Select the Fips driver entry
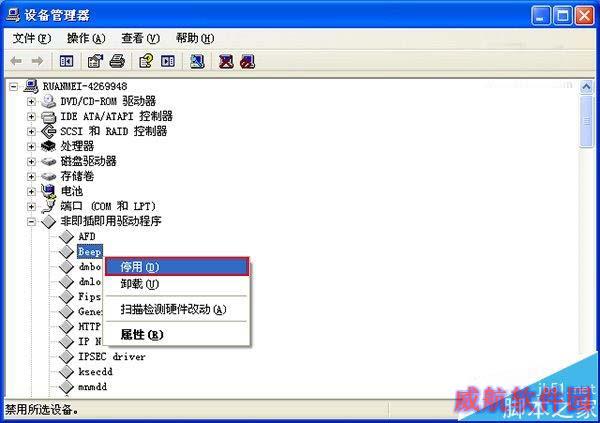 (90, 297)
